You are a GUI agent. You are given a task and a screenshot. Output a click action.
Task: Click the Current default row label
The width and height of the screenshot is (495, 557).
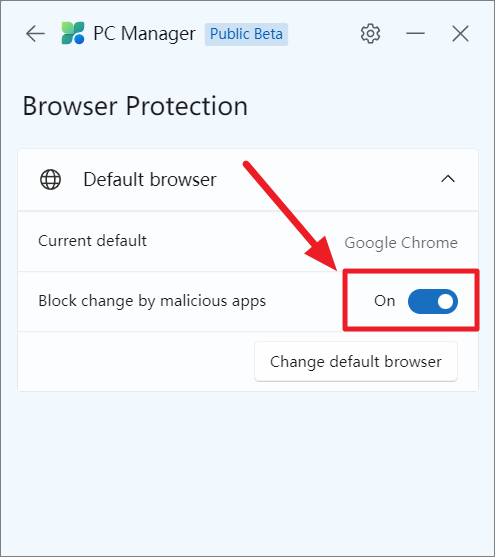[x=92, y=241]
